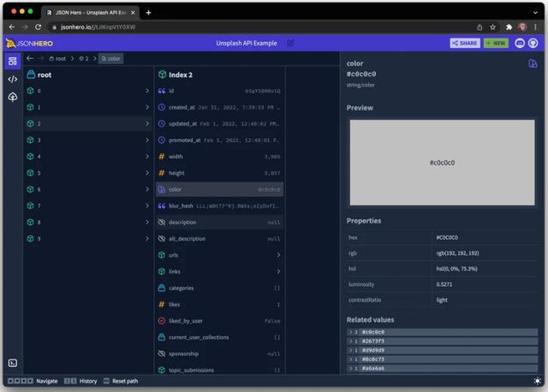Switch to the JSON code editor view
This screenshot has height=392, width=548.
12,80
